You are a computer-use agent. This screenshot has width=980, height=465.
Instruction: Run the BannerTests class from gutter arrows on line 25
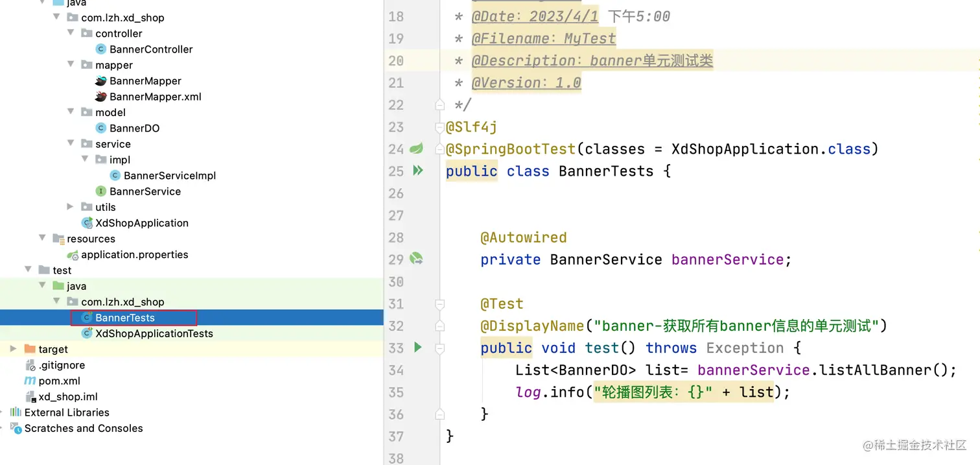pos(418,171)
